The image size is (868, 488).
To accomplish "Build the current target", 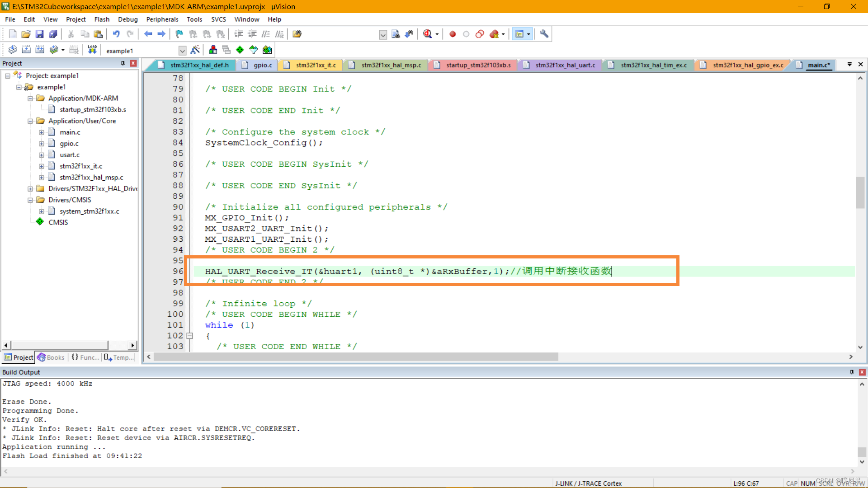I will click(26, 50).
